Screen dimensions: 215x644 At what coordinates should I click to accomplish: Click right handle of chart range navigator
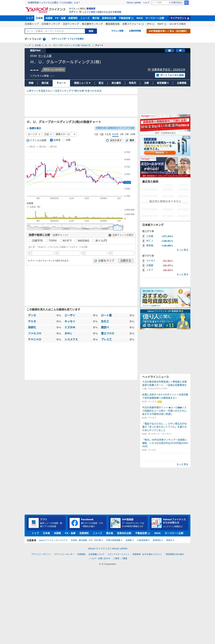click(123, 227)
